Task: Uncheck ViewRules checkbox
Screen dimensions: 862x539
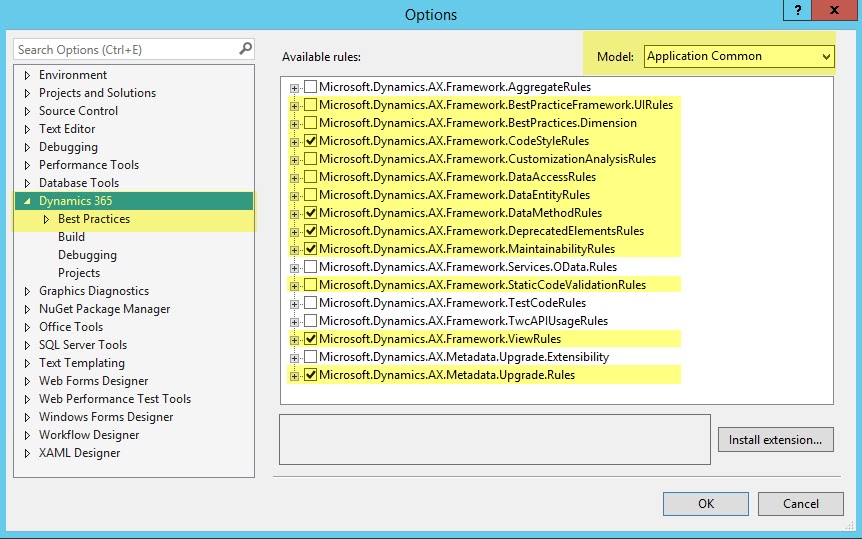Action: tap(311, 339)
